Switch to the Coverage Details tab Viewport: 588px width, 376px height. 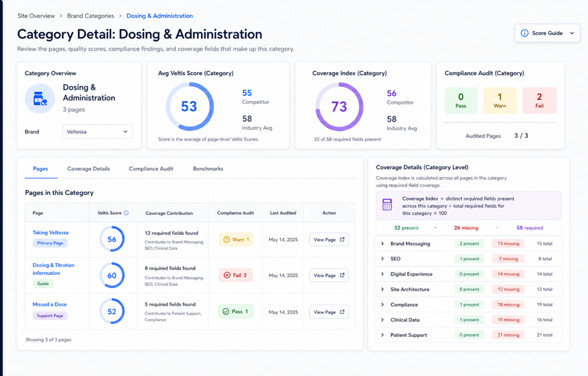tap(89, 169)
